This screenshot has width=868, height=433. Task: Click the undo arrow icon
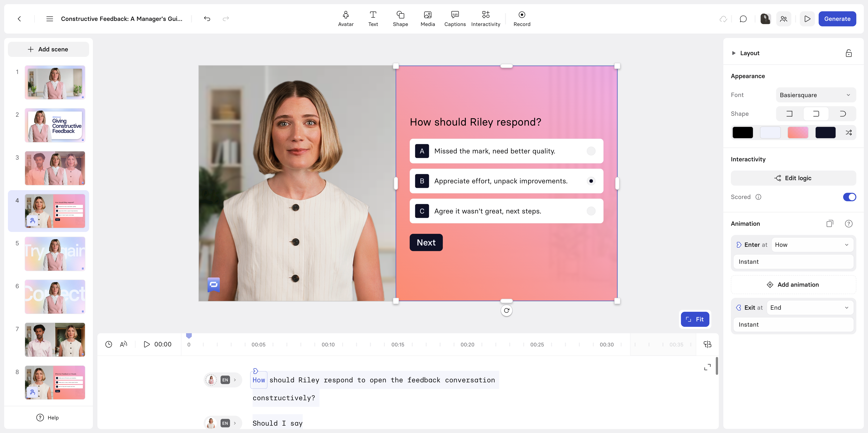pos(207,18)
